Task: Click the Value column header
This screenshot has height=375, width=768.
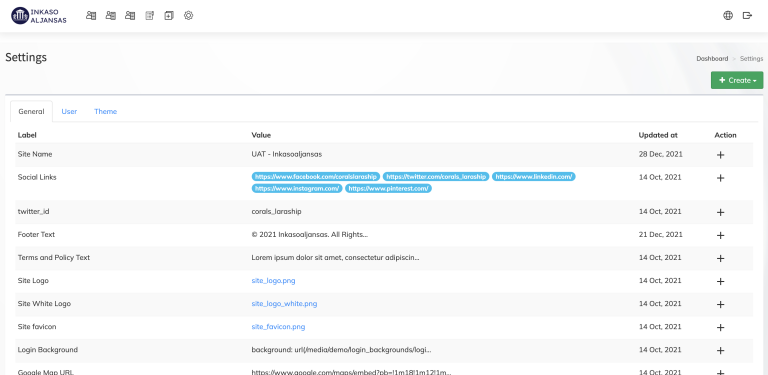Action: coord(261,135)
